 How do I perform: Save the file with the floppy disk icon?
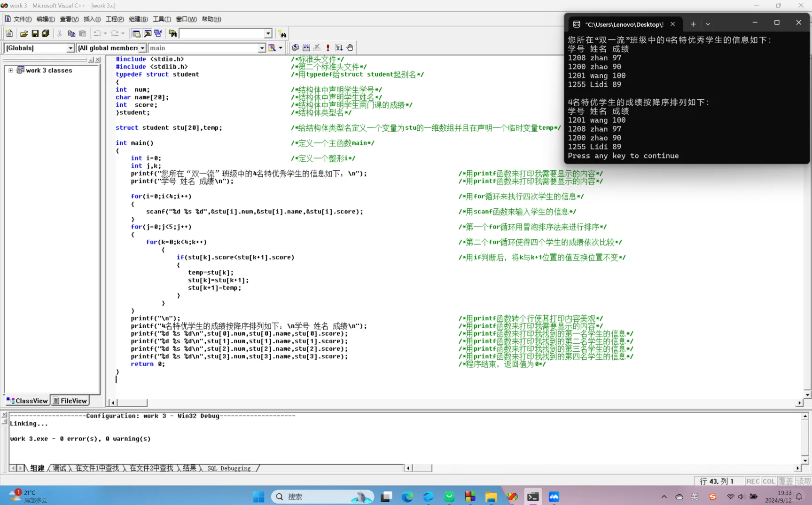[35, 33]
